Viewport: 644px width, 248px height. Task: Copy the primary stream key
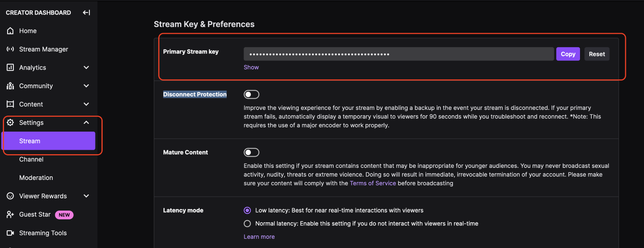(568, 54)
